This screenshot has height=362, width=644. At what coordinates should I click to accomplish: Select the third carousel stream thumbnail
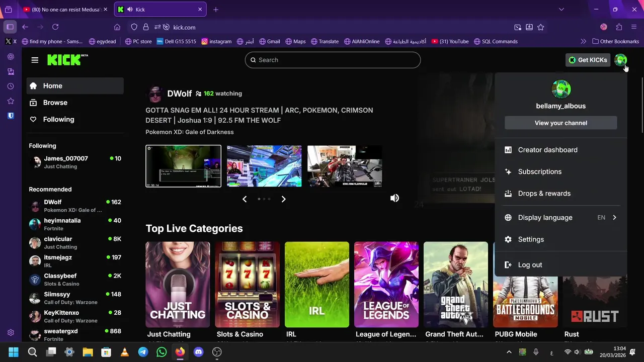[x=345, y=166]
